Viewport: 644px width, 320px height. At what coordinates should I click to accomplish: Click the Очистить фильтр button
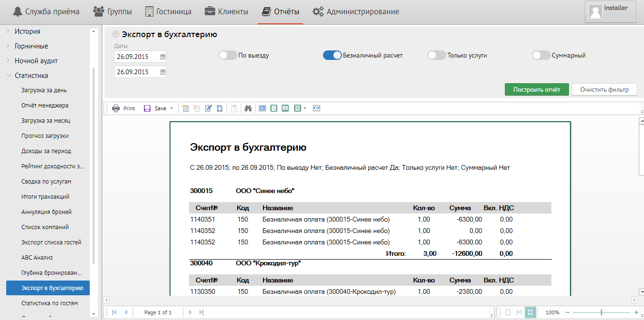point(604,89)
